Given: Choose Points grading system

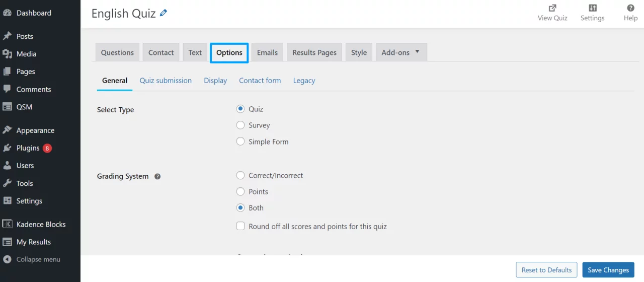Looking at the screenshot, I should (240, 191).
